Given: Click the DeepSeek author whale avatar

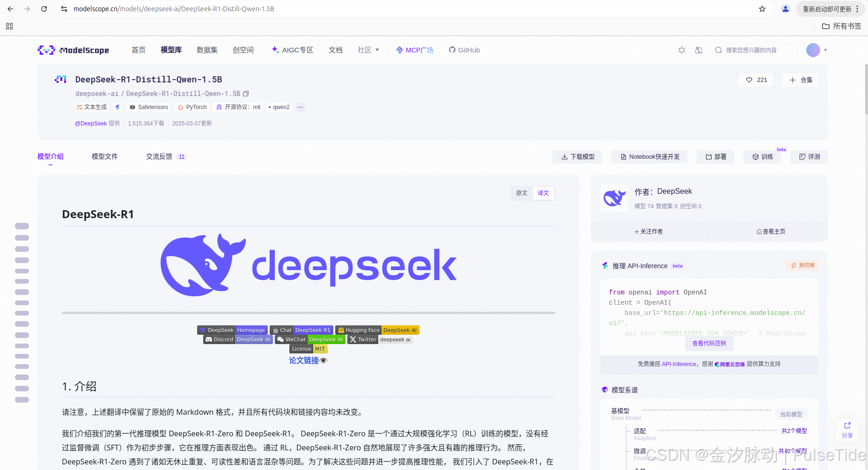Looking at the screenshot, I should click(x=614, y=198).
